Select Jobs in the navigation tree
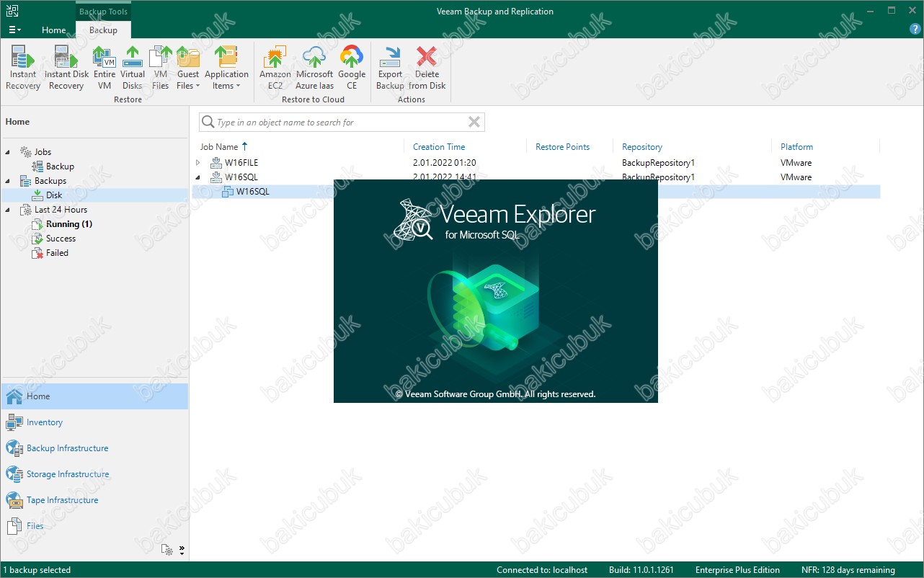This screenshot has height=578, width=924. click(43, 152)
